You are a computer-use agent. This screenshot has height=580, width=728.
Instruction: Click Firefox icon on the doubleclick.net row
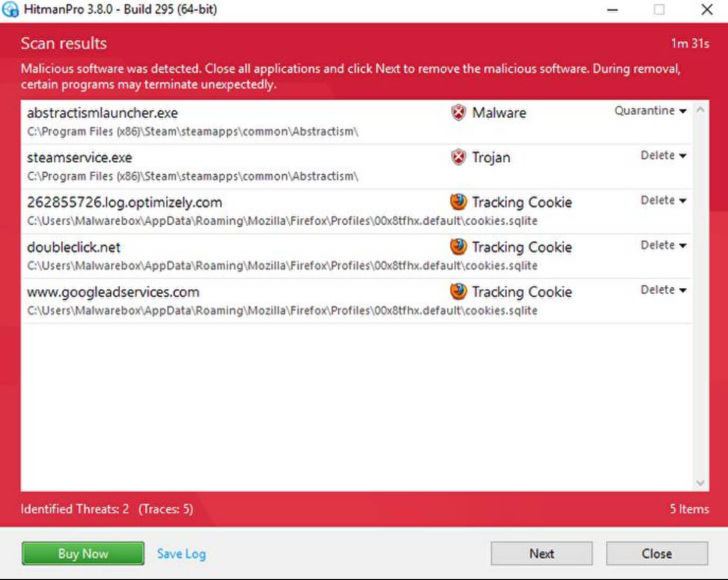click(458, 247)
